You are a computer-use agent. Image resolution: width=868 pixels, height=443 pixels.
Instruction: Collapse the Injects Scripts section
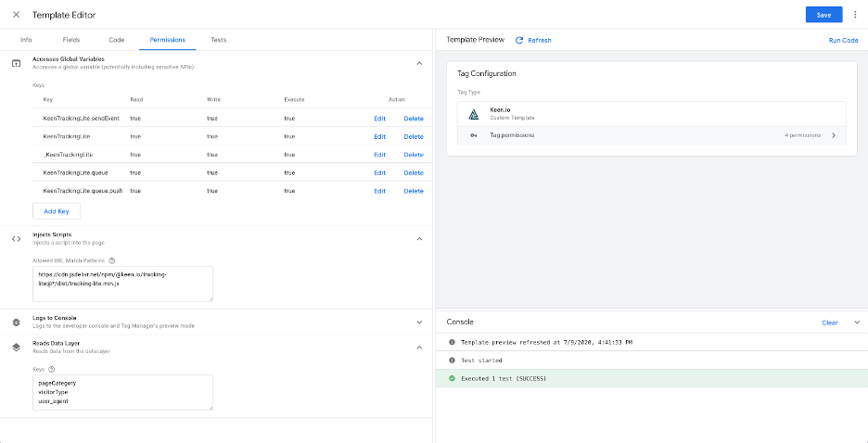[419, 239]
